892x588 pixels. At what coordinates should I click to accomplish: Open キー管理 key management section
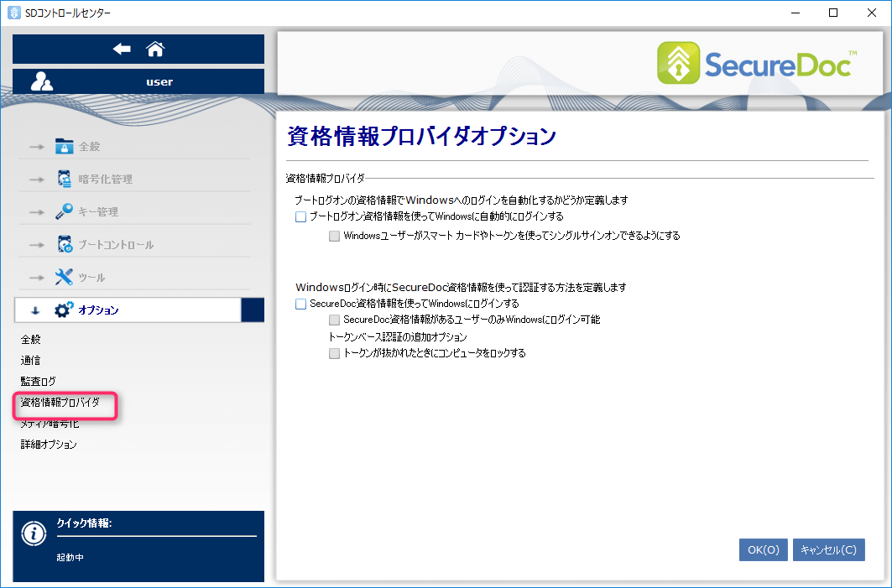pos(98,212)
